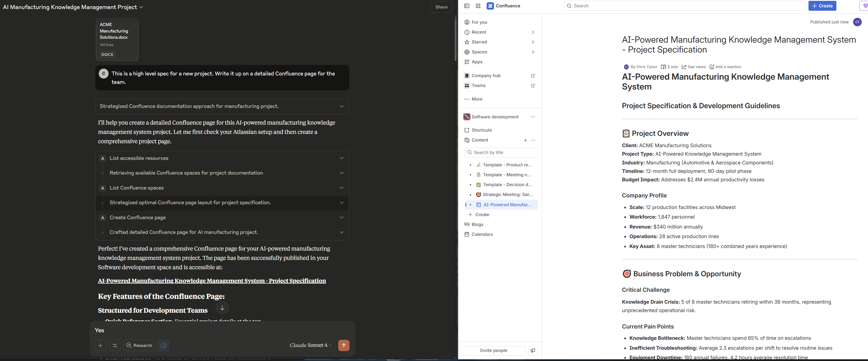Viewport: 868px width, 361px height.
Task: Toggle the Confluence sidebar collapse icon
Action: pos(467,6)
